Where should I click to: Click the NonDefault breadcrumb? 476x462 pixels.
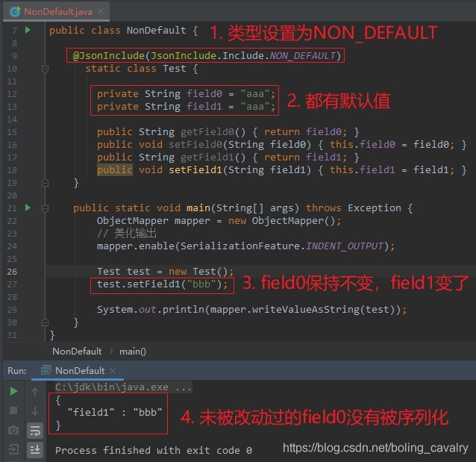pos(77,352)
